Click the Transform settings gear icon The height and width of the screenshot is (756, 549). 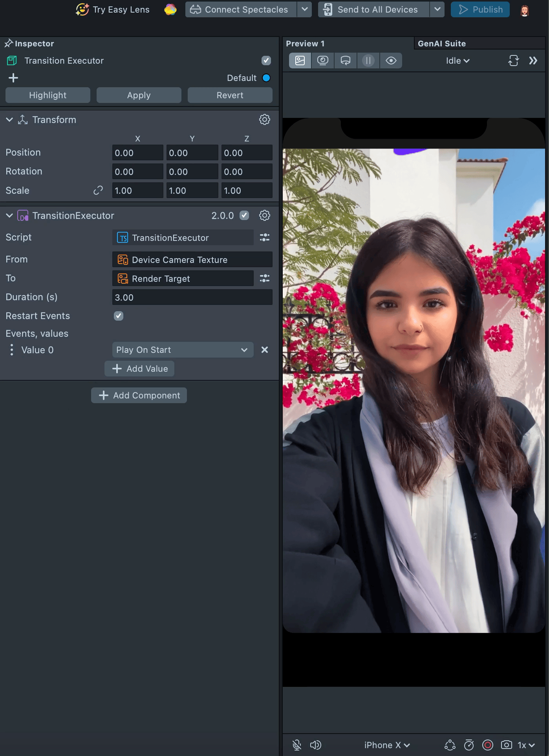(265, 119)
